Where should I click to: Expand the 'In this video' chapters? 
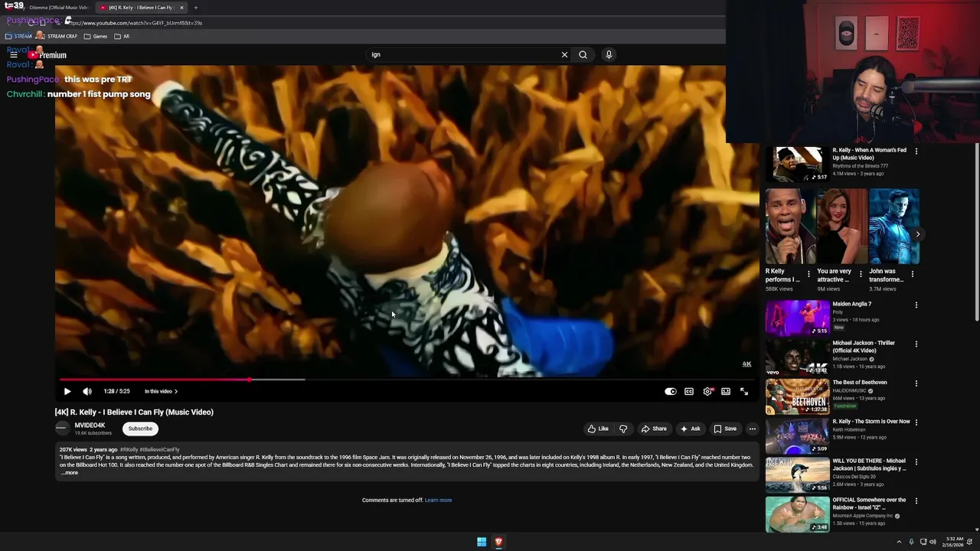point(161,391)
